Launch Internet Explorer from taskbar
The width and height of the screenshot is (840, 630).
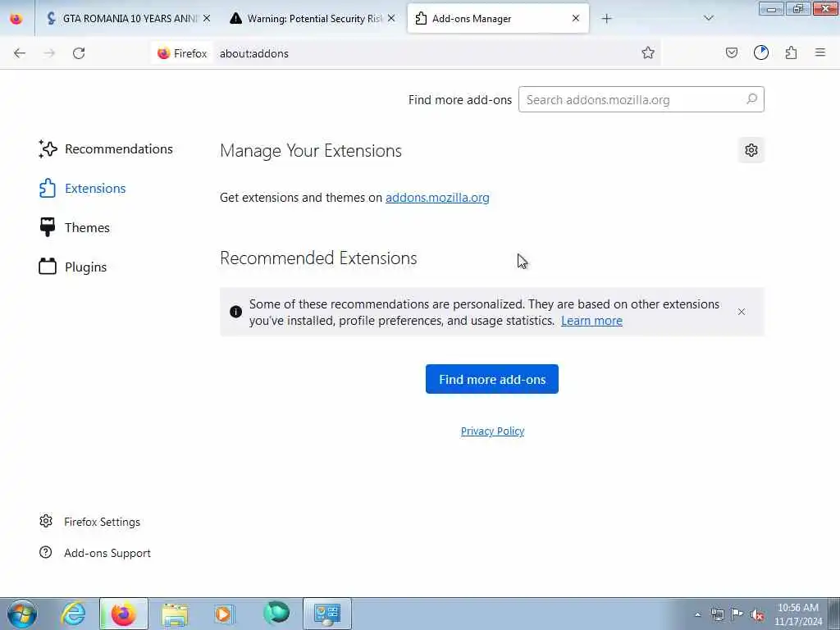(x=73, y=614)
